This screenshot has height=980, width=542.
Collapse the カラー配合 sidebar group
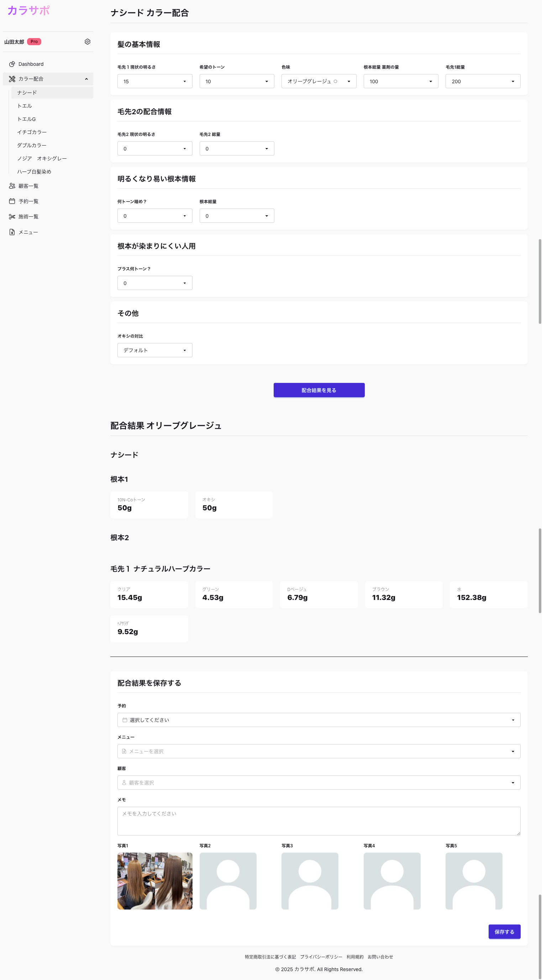86,79
